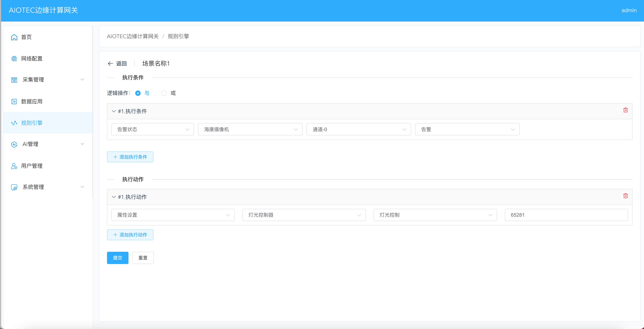Go to 首页 in the sidebar
The image size is (644, 329).
48,37
